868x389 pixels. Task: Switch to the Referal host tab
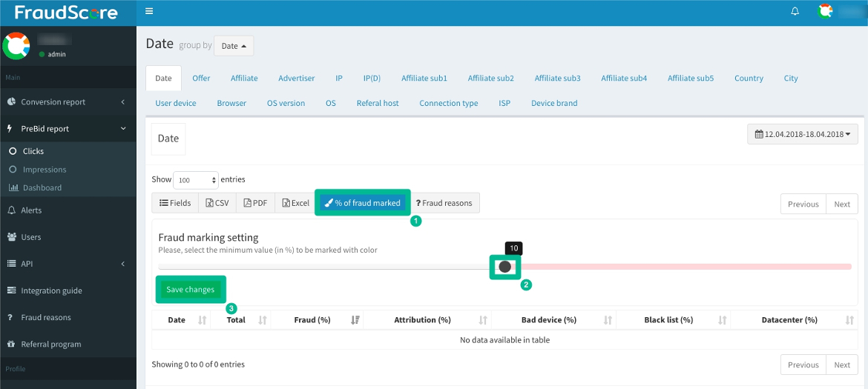pos(378,103)
